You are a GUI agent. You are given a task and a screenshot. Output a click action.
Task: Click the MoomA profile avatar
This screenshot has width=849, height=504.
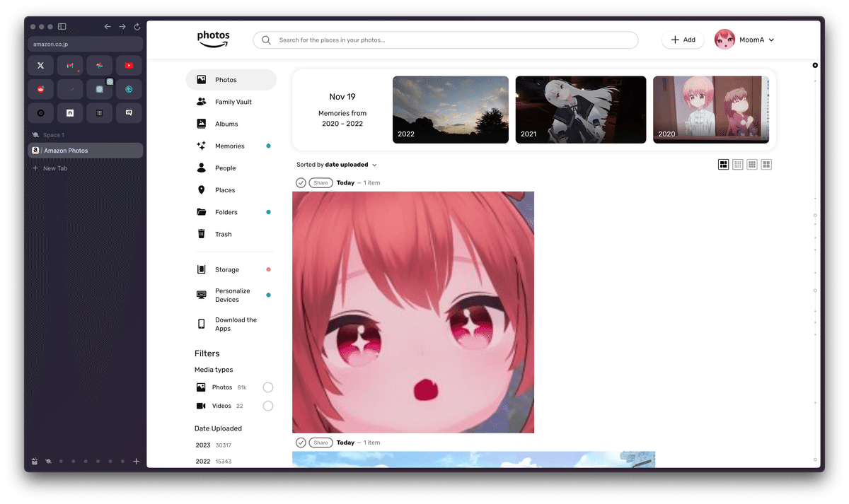pos(724,40)
